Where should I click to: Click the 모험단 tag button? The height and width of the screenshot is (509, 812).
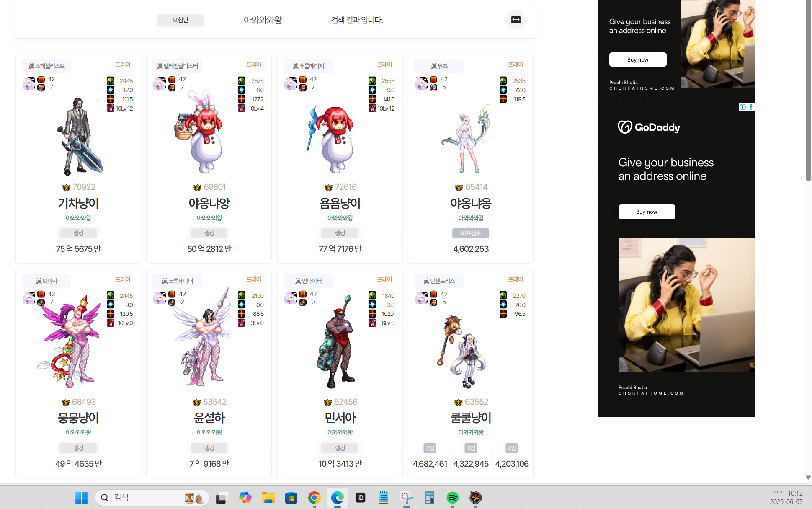[180, 20]
